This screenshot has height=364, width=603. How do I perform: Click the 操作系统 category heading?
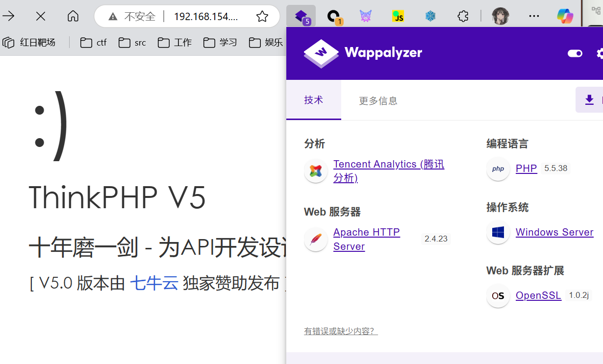(507, 208)
